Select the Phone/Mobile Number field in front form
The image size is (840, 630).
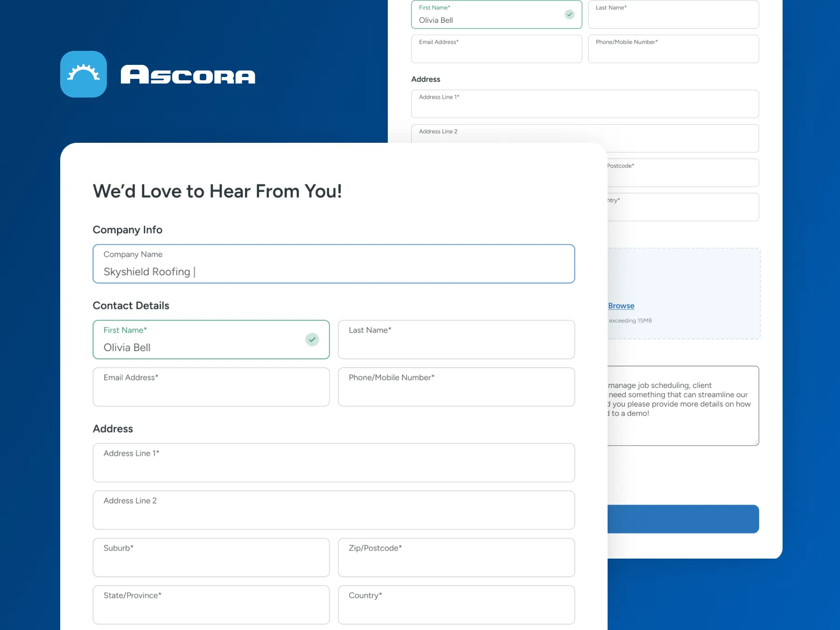(x=456, y=387)
